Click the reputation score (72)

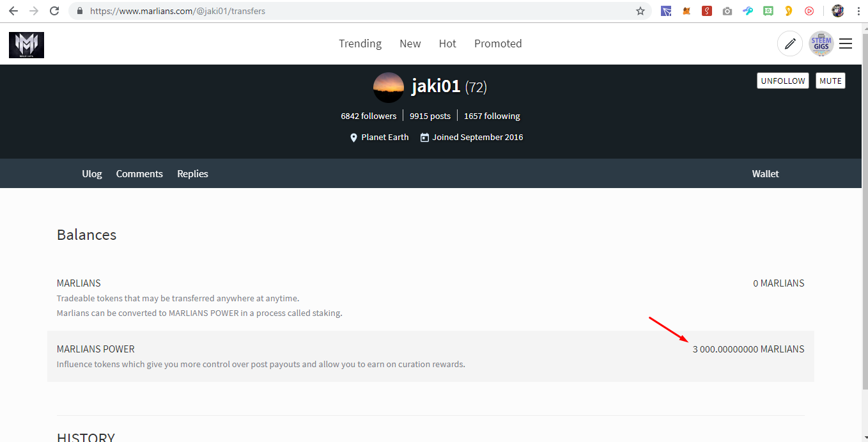click(476, 87)
